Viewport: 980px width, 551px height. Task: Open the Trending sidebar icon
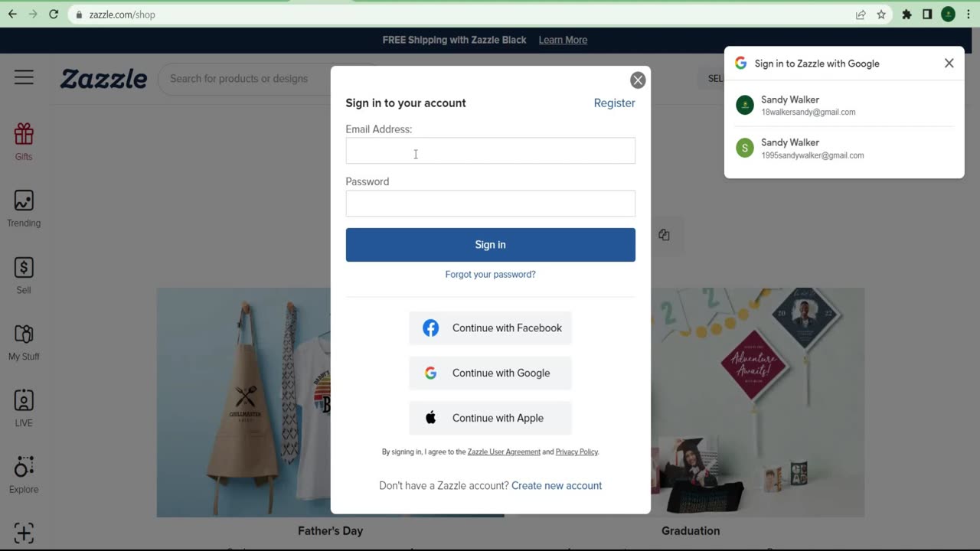coord(24,208)
